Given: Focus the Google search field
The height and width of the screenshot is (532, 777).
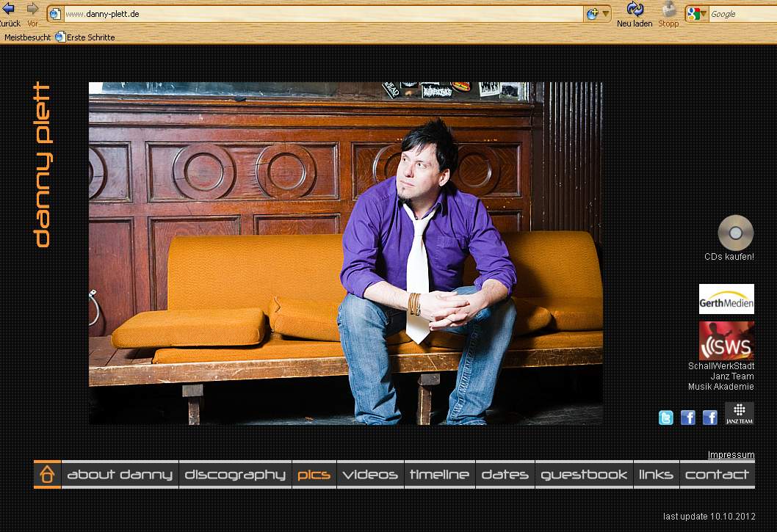Looking at the screenshot, I should (x=742, y=15).
